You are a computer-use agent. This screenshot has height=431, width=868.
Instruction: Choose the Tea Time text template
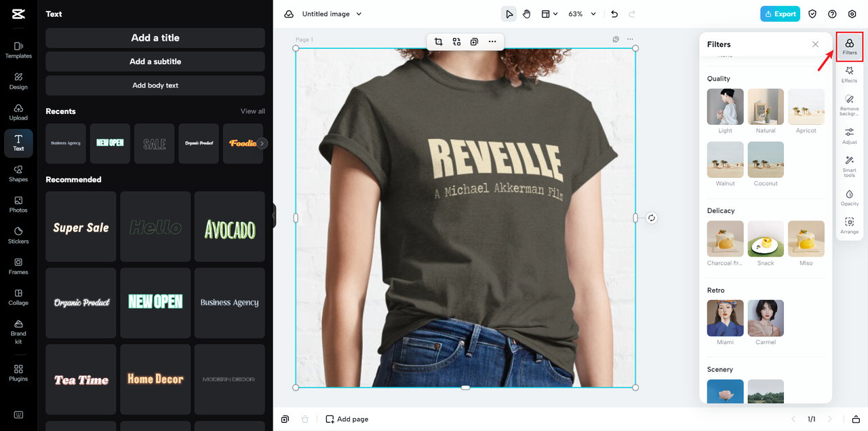point(81,379)
